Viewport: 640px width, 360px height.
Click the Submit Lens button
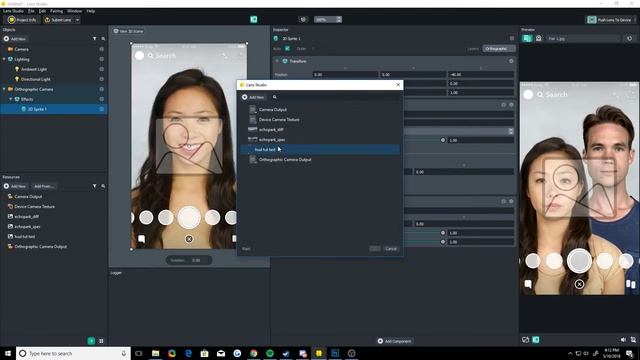pyautogui.click(x=58, y=20)
